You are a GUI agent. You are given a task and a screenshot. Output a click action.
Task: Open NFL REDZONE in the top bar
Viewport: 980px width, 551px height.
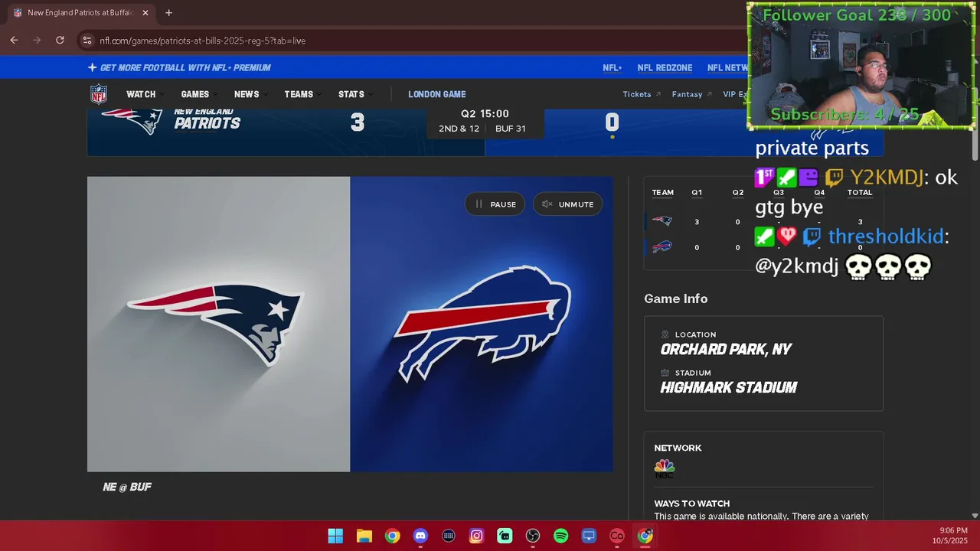coord(665,67)
